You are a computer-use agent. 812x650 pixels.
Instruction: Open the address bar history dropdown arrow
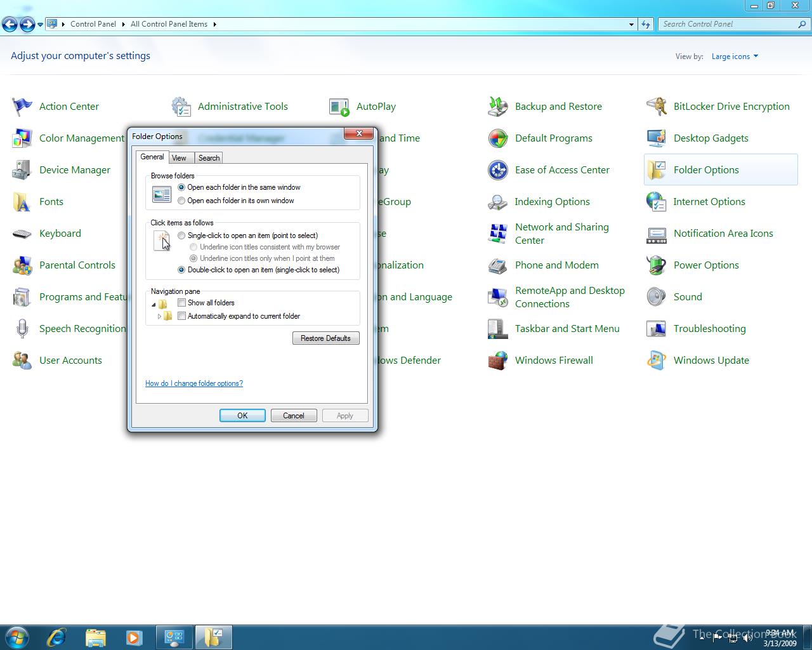[x=631, y=24]
